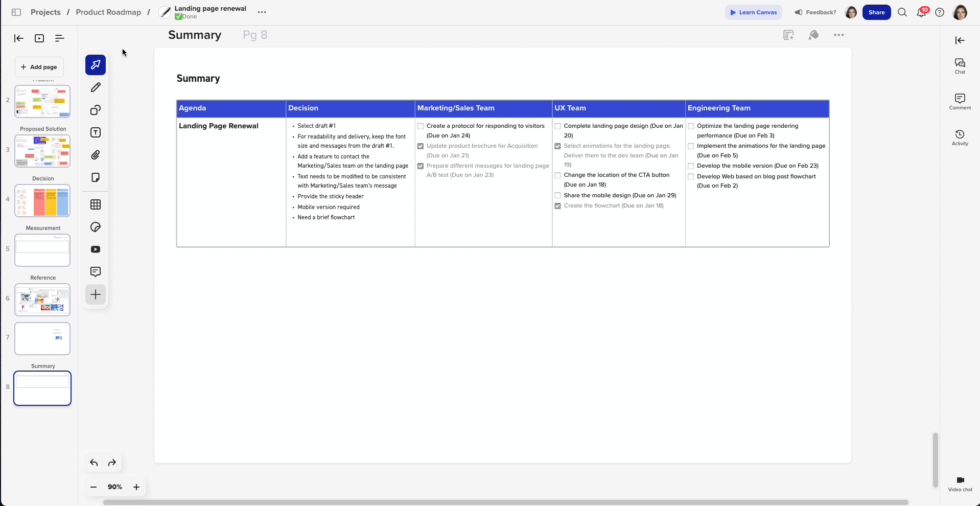
Task: Select the pen drawing tool
Action: pos(96,87)
